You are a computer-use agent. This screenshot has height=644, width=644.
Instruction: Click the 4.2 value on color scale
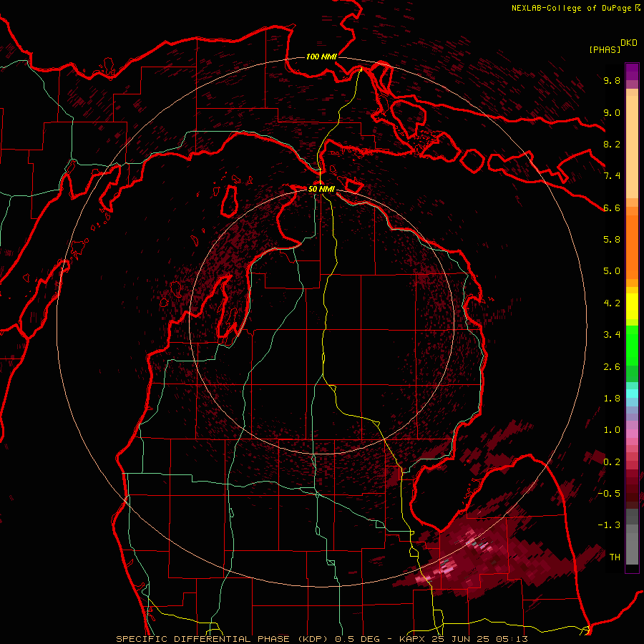click(x=612, y=303)
